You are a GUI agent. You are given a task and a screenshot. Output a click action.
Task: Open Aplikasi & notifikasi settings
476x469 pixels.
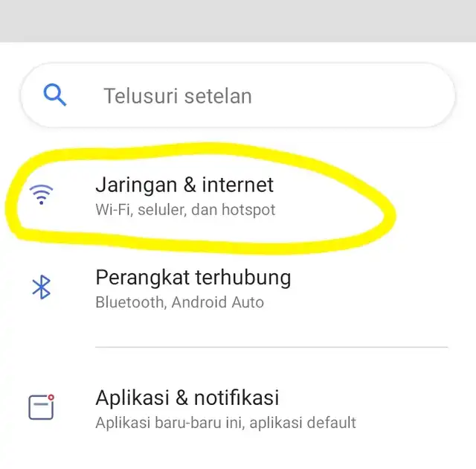(x=238, y=409)
